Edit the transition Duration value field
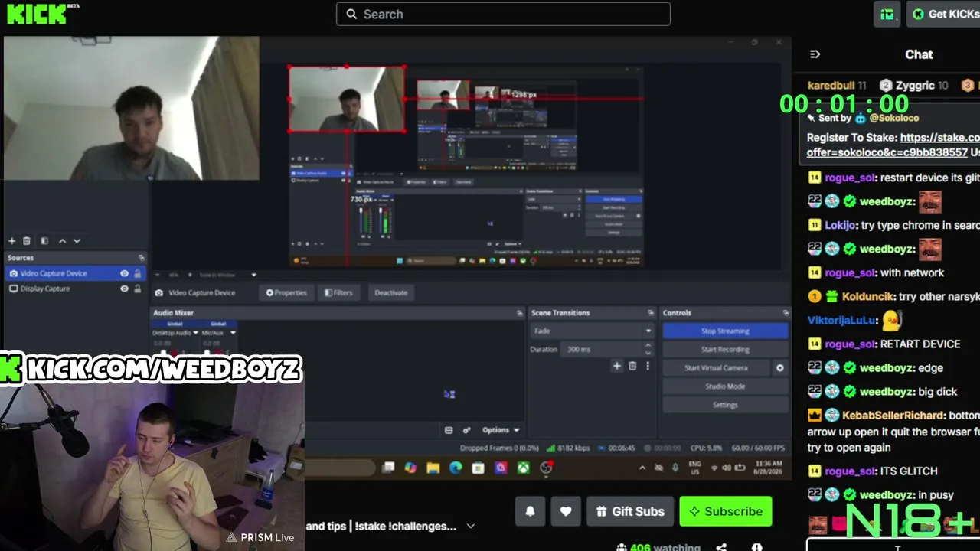Viewport: 980px width, 551px height. (x=601, y=349)
